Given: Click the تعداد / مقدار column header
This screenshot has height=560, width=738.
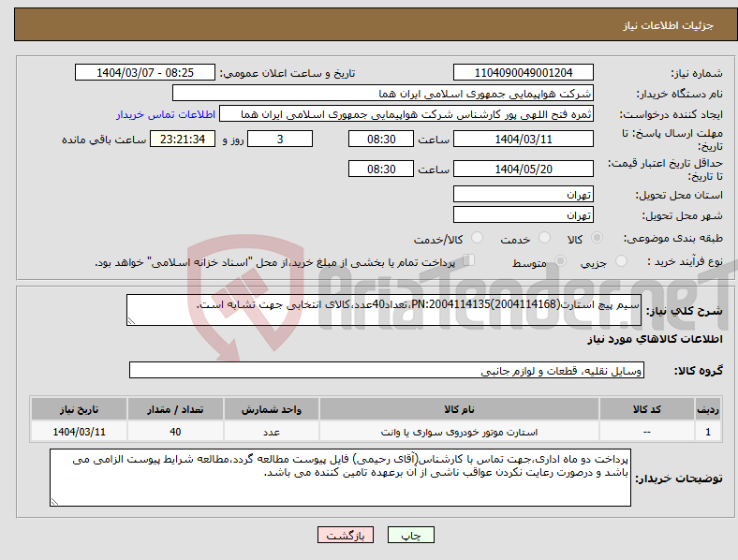Looking at the screenshot, I should (175, 409).
